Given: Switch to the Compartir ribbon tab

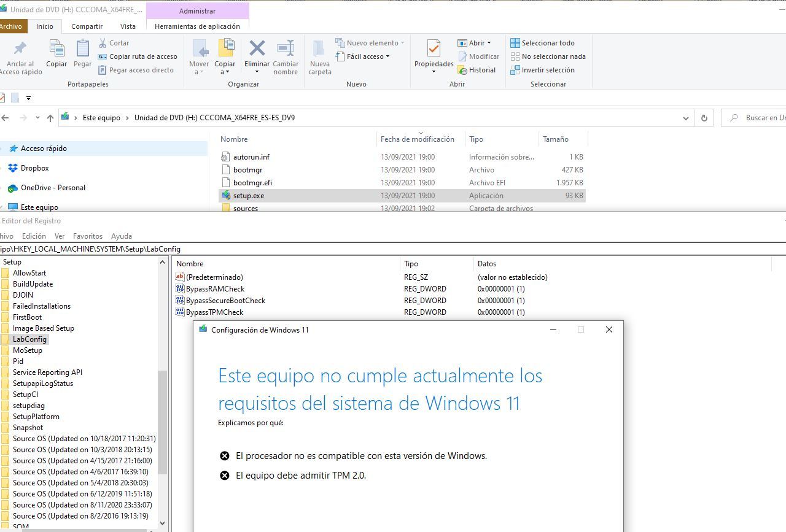Looking at the screenshot, I should pos(87,26).
